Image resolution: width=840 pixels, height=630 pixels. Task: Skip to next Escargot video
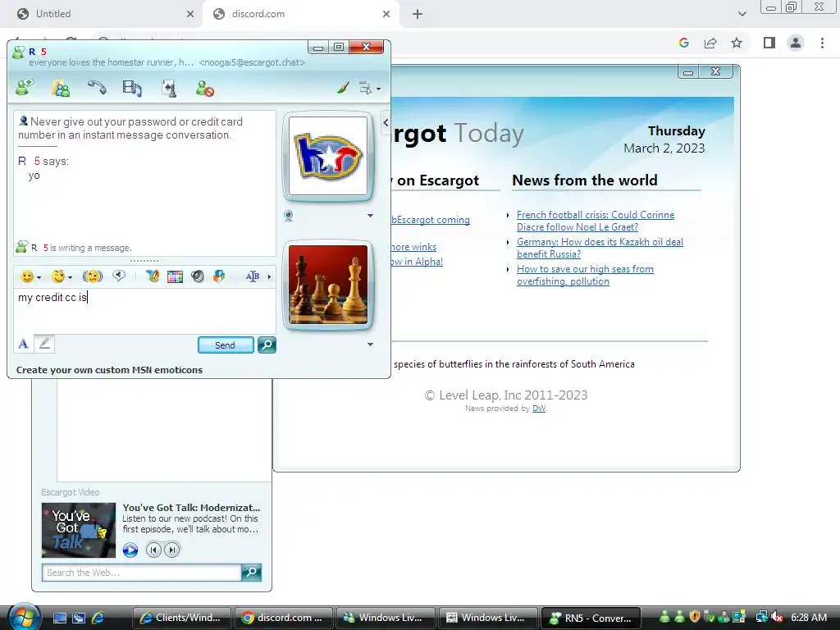[172, 550]
